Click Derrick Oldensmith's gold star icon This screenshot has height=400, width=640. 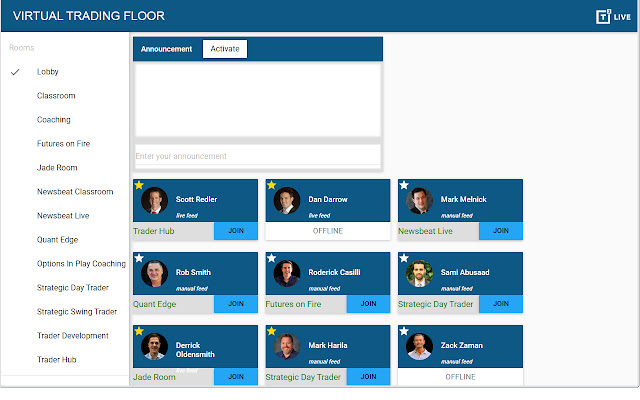click(x=139, y=331)
